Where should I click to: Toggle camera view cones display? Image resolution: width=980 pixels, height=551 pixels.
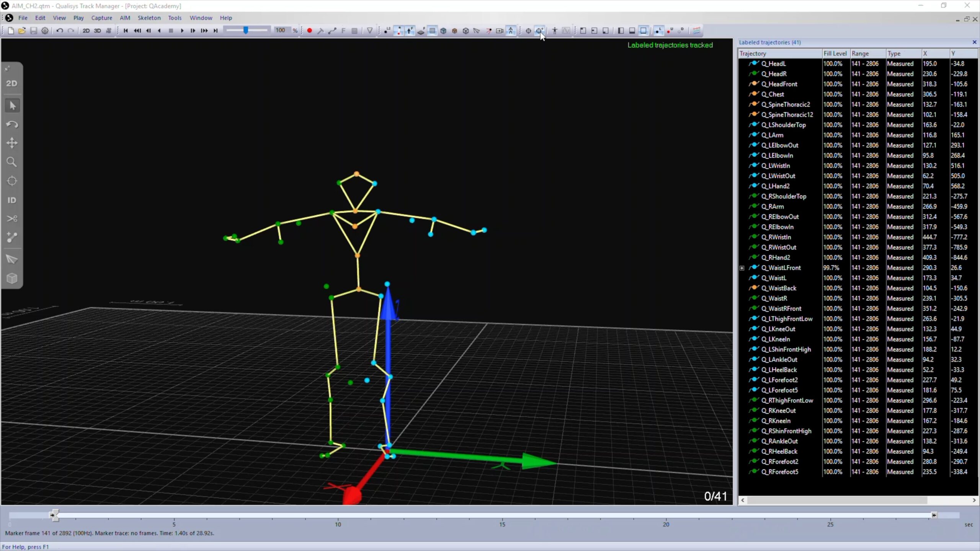pyautogui.click(x=477, y=31)
